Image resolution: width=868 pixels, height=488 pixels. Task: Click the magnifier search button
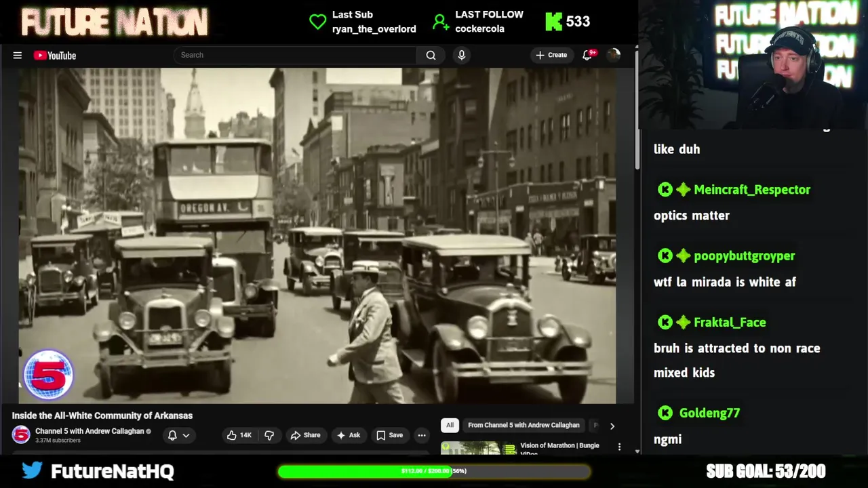[x=431, y=55]
